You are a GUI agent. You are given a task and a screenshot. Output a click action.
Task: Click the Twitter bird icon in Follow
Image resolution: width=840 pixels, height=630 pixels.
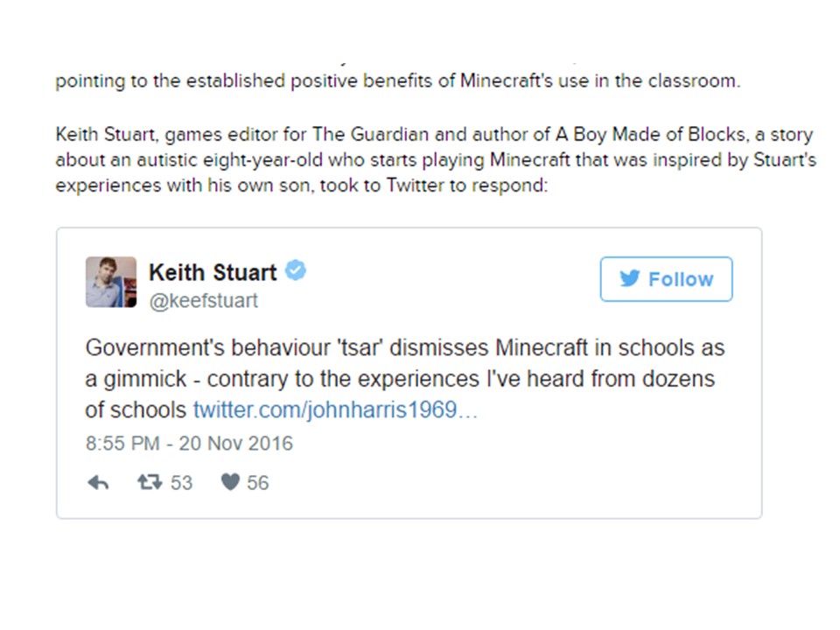coord(629,278)
